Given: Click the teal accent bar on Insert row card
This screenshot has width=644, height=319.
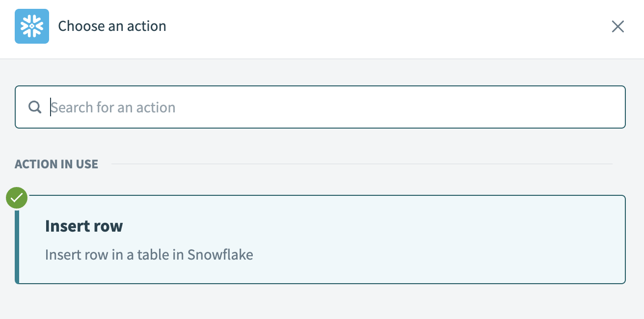Looking at the screenshot, I should point(17,245).
